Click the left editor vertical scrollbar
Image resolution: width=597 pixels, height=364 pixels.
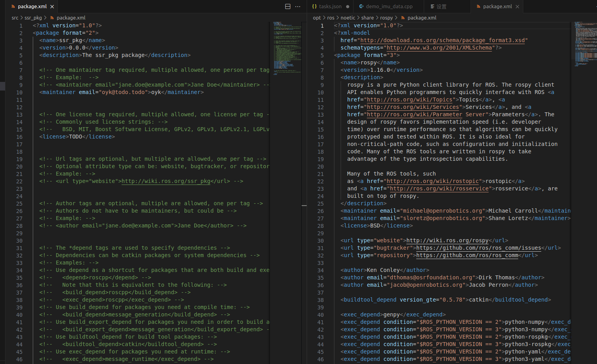click(x=304, y=193)
